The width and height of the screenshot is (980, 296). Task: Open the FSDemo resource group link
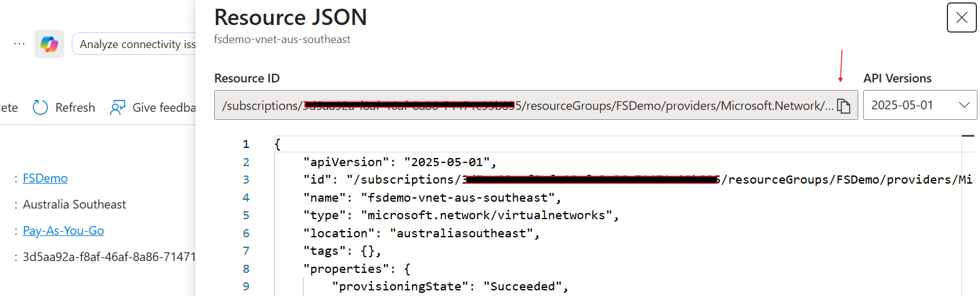point(45,178)
